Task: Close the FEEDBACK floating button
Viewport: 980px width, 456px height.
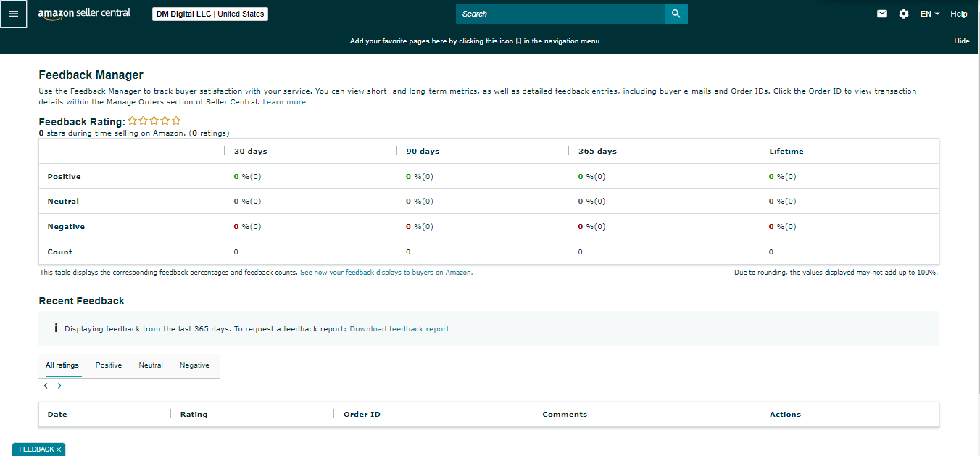Action: (x=59, y=449)
